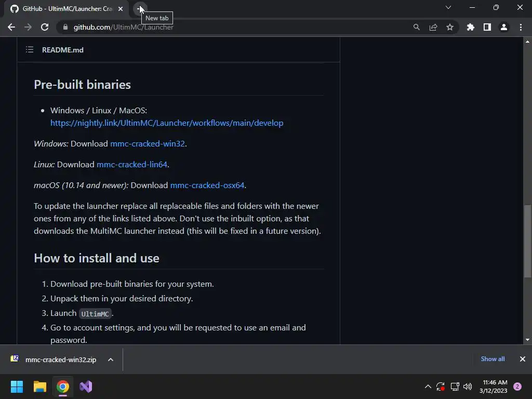Show hidden system tray icons
532x399 pixels.
[x=428, y=387]
